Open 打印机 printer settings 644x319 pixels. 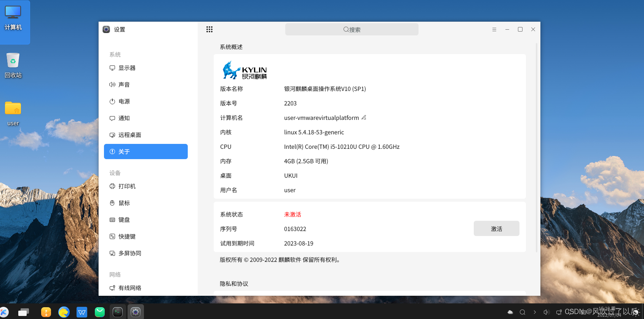[x=145, y=186]
